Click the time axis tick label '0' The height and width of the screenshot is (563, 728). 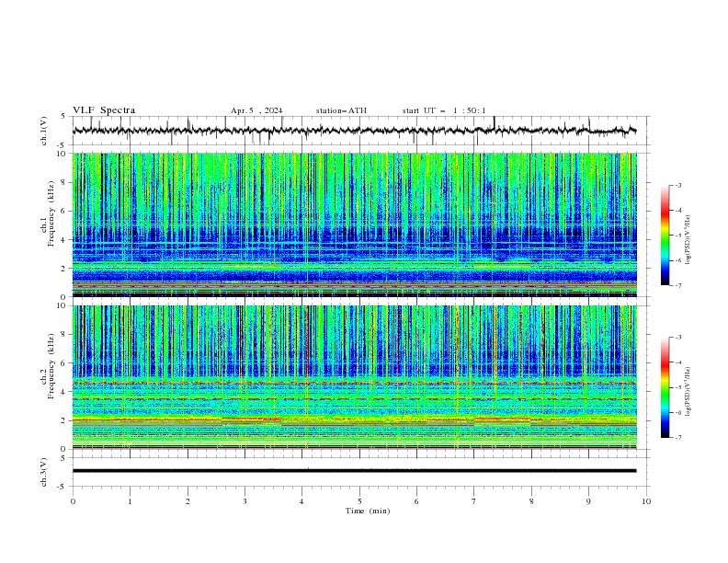[73, 501]
